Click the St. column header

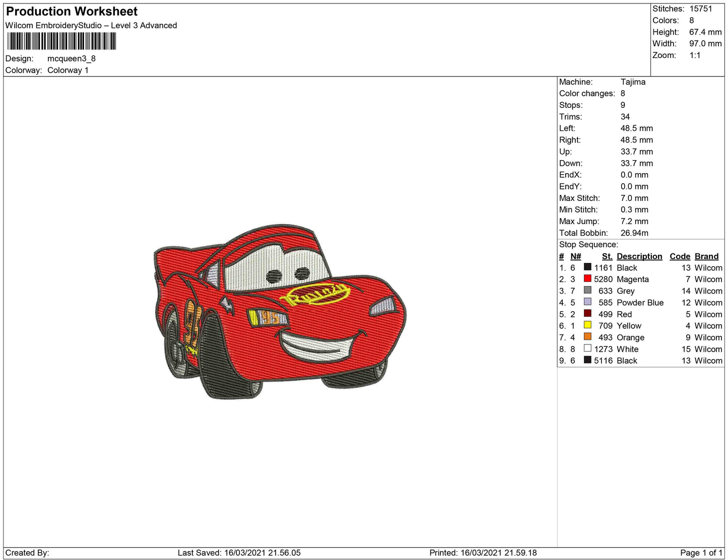coord(607,256)
